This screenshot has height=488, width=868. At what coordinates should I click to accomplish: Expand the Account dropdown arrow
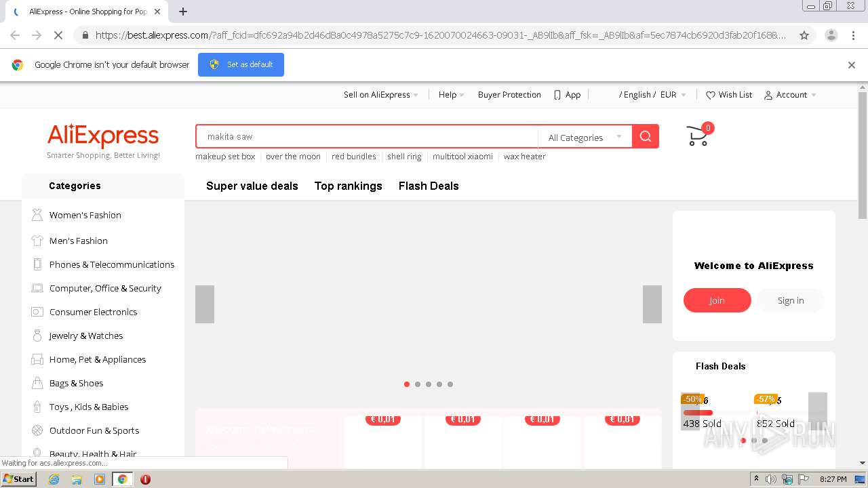(814, 96)
